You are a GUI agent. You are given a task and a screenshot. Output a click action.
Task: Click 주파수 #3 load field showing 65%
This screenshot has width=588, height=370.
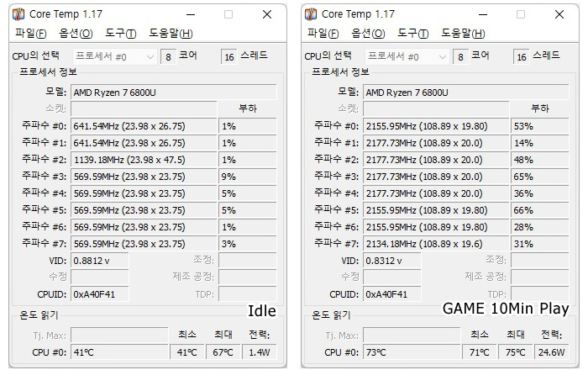pos(539,177)
